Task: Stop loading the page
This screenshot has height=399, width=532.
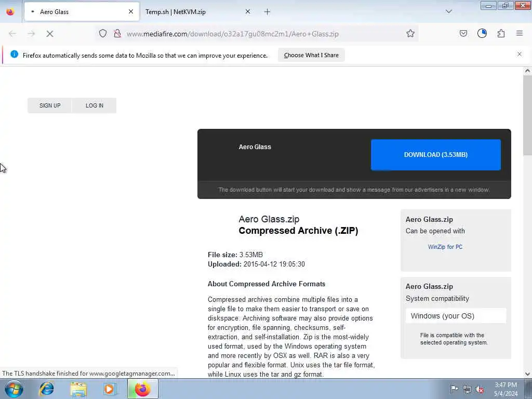Action: 49,34
